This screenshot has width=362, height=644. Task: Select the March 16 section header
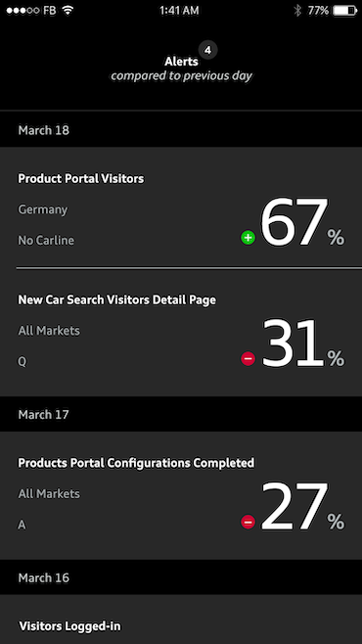point(181,577)
